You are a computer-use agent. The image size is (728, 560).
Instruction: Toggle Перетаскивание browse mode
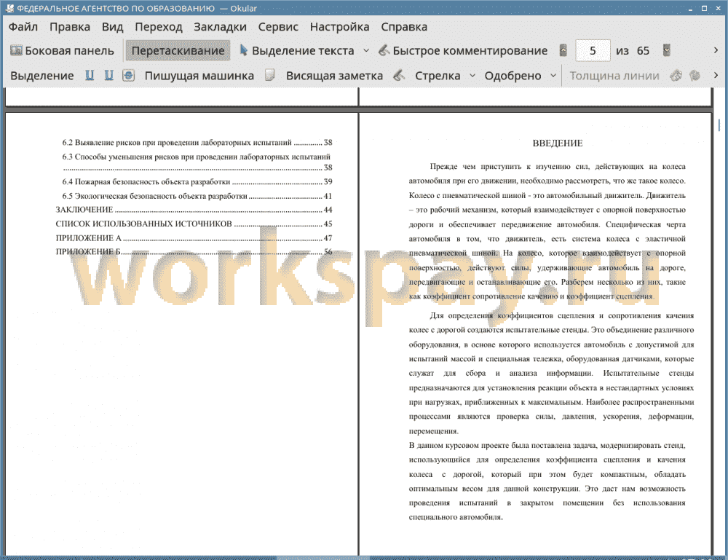tap(178, 51)
